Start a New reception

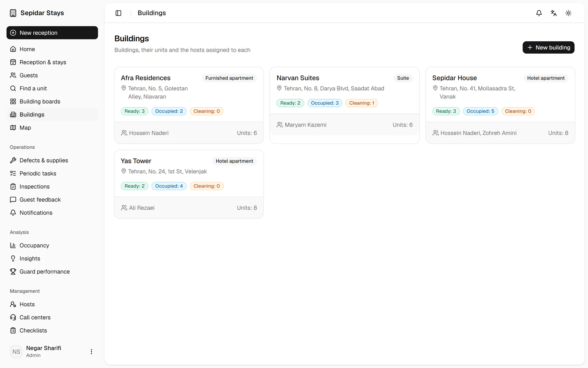pos(52,33)
